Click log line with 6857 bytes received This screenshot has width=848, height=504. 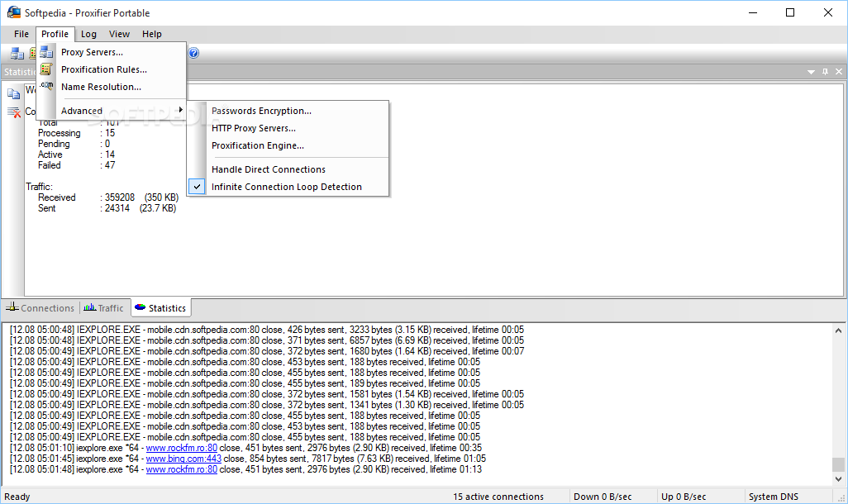pos(267,340)
